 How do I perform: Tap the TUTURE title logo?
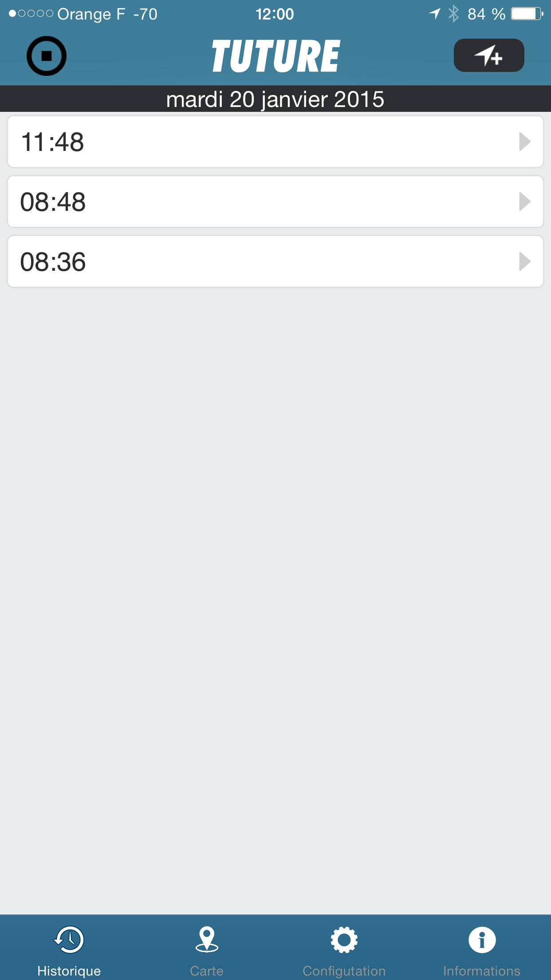point(275,56)
